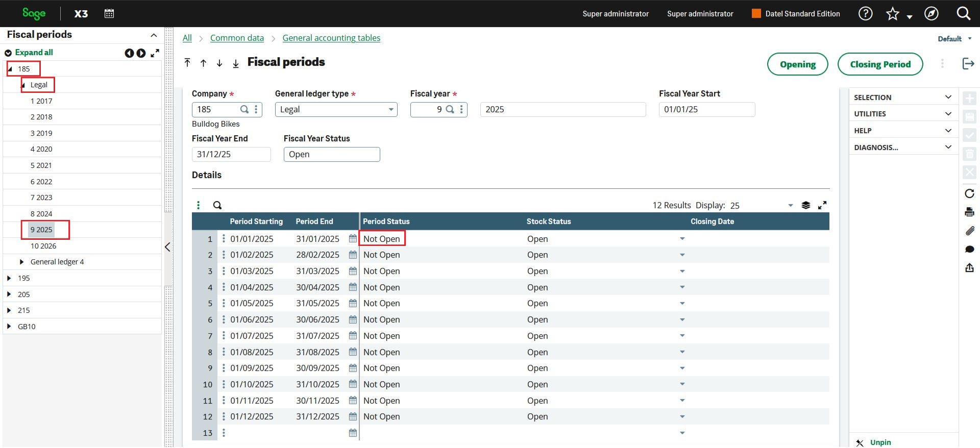The height and width of the screenshot is (448, 980).
Task: Open the help question mark icon
Action: pos(865,14)
